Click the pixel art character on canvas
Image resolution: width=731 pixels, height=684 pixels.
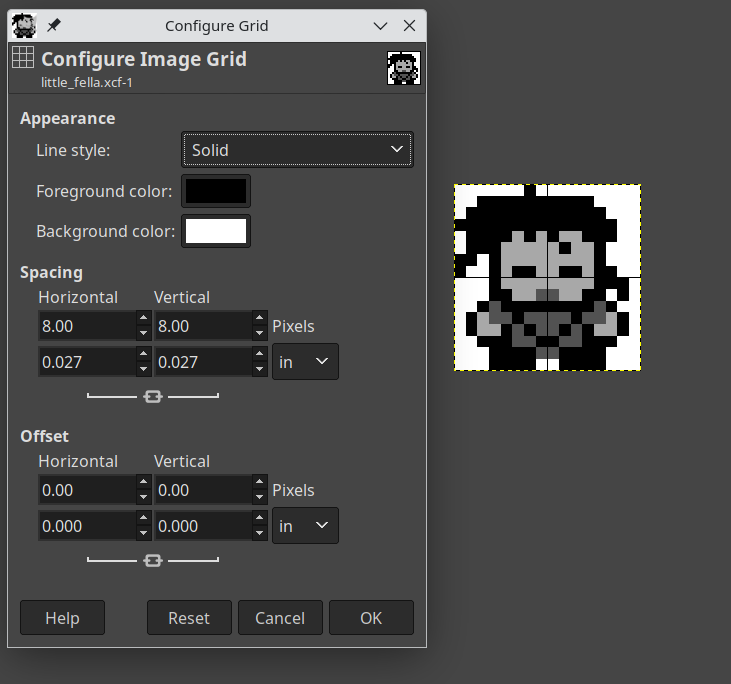(x=547, y=277)
